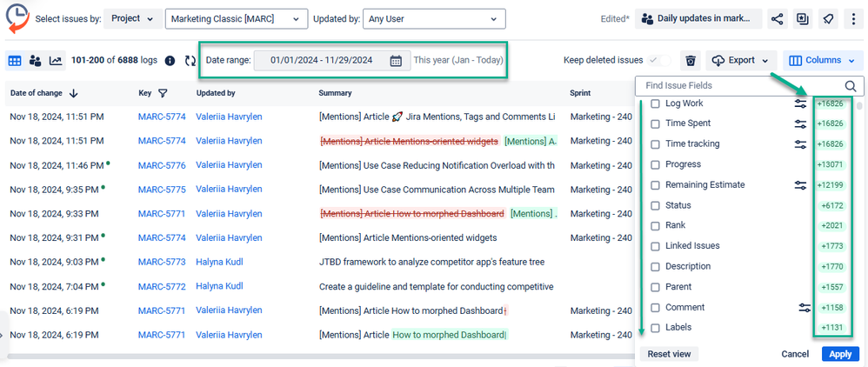Screen dimensions: 868x367
Task: Check the Progress field checkbox
Action: [655, 165]
